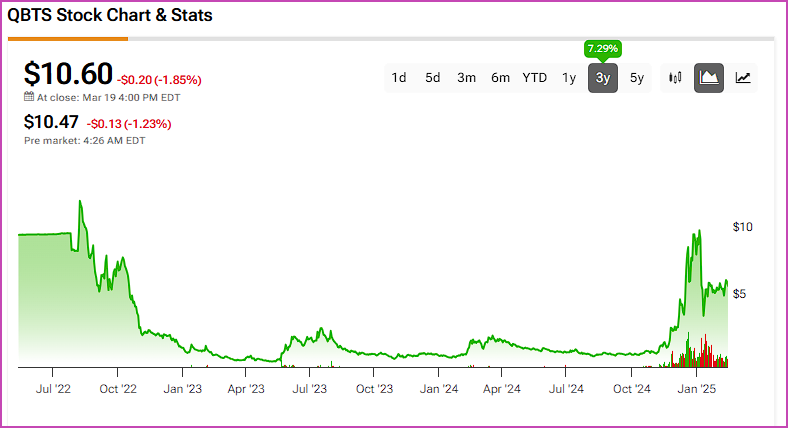
Task: Select the 5d time range
Action: 432,78
